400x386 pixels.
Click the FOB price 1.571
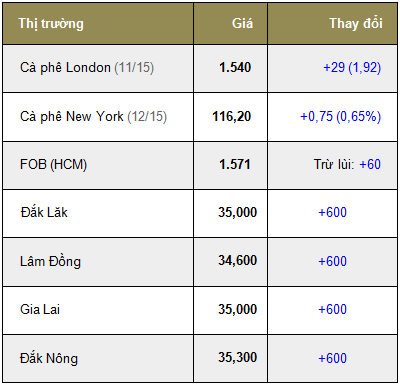(x=235, y=164)
